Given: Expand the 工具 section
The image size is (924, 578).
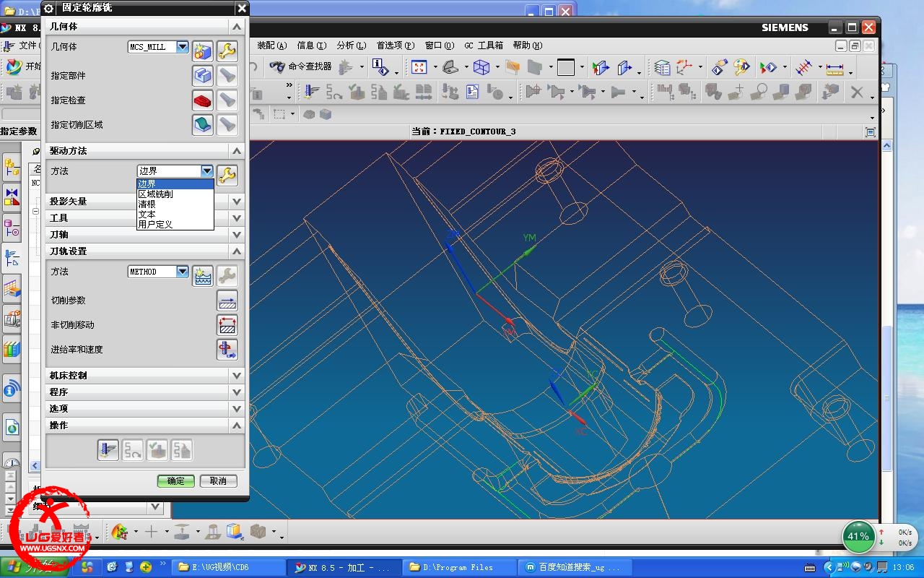Looking at the screenshot, I should tap(236, 218).
